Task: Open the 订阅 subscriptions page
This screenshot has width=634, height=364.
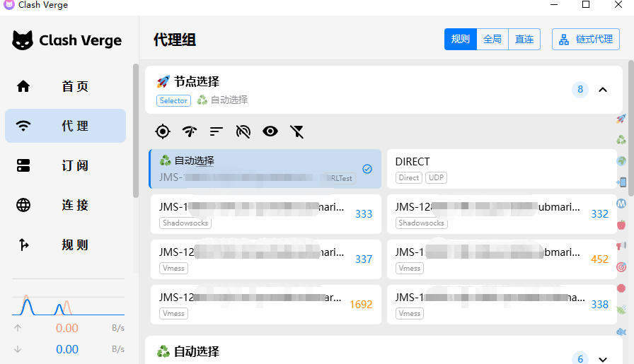Action: (66, 165)
